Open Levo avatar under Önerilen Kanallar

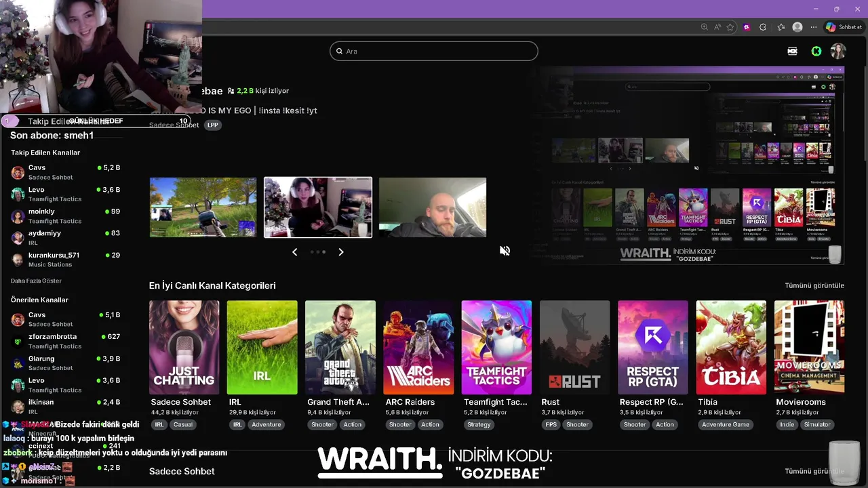tap(18, 384)
